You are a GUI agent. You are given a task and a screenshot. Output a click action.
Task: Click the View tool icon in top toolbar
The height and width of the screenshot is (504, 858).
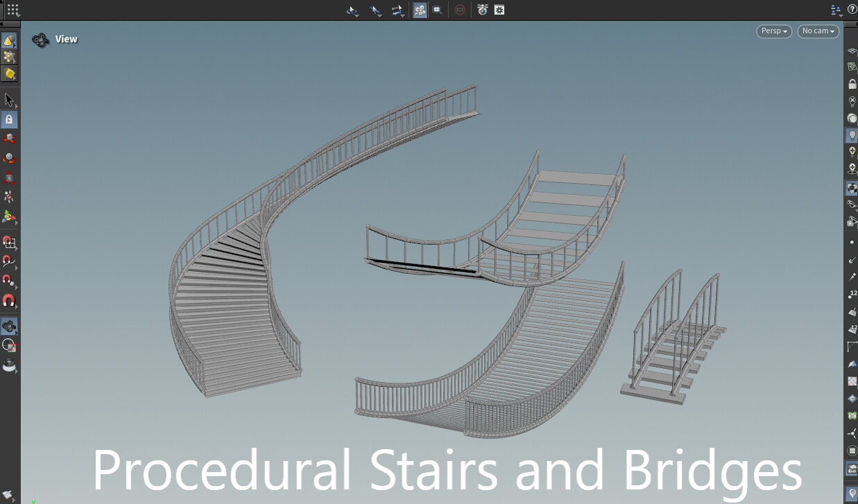click(x=352, y=10)
